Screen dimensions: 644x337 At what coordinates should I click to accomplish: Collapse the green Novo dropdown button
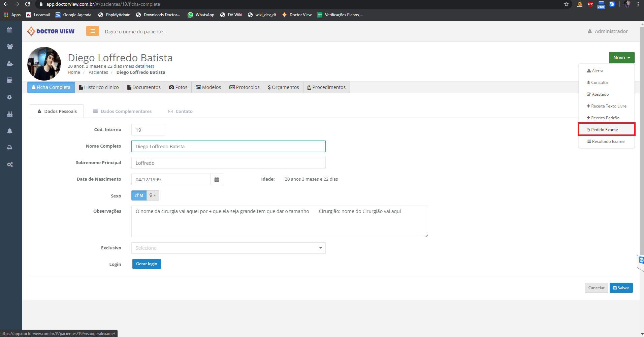(x=621, y=58)
